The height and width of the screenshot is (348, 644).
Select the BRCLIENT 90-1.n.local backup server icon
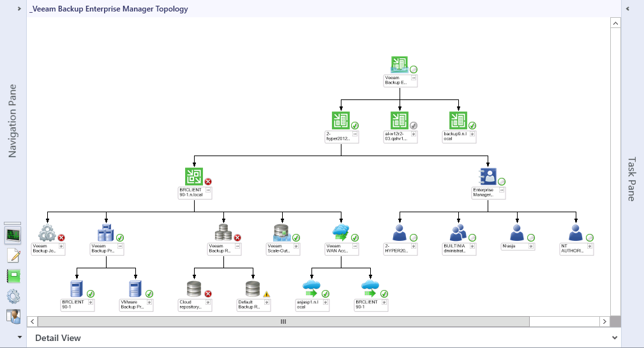(194, 177)
